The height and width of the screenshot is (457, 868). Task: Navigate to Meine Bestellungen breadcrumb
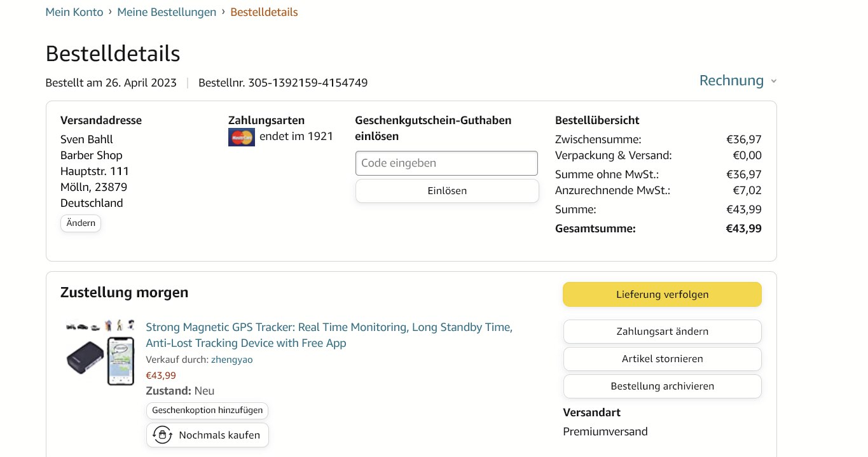167,12
